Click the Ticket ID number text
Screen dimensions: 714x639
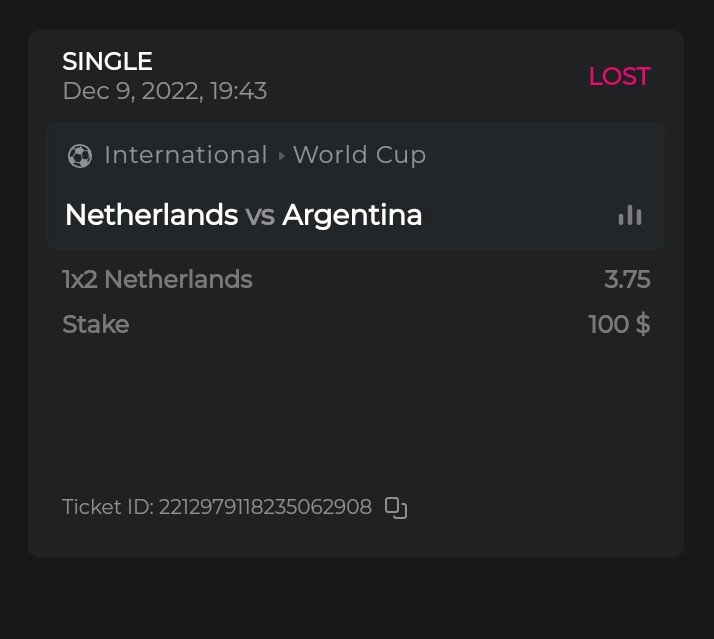click(266, 507)
